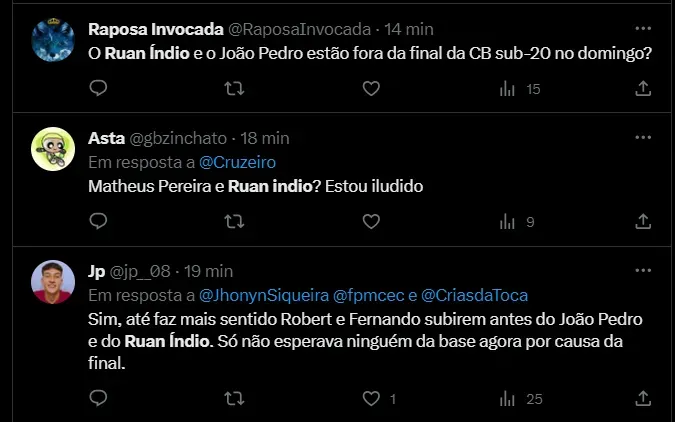Reply to Jp's tweet

pos(98,399)
